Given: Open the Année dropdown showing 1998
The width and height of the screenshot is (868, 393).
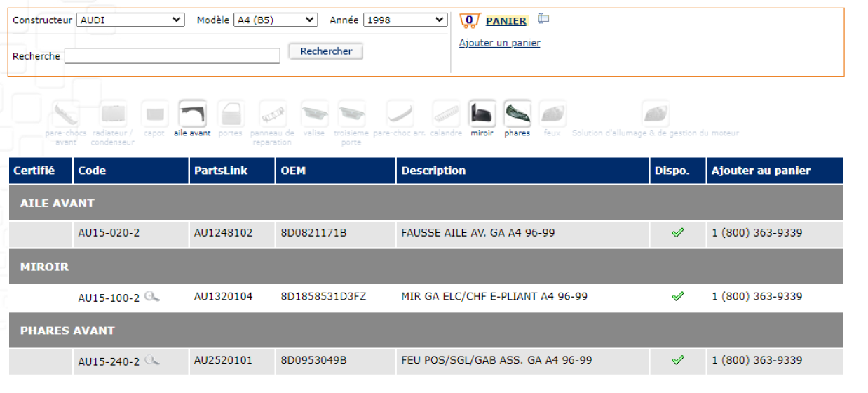Looking at the screenshot, I should point(405,20).
